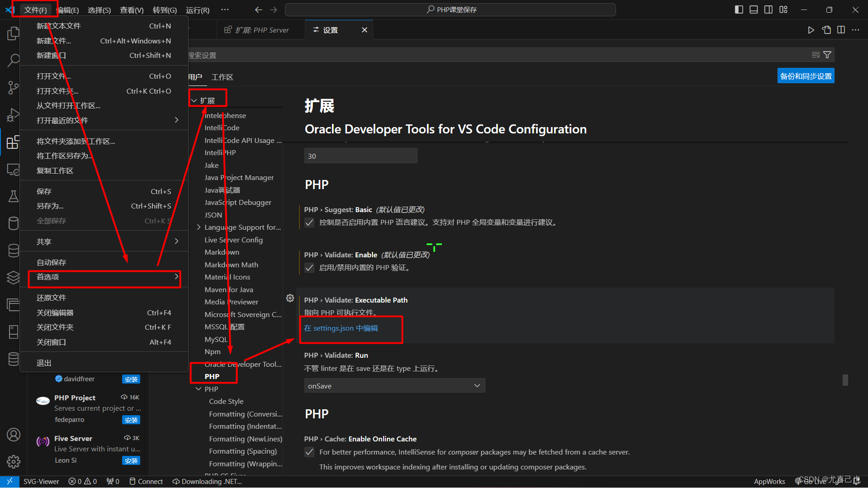Expand 首选项 submenu in File menu
The height and width of the screenshot is (488, 868).
pyautogui.click(x=104, y=277)
